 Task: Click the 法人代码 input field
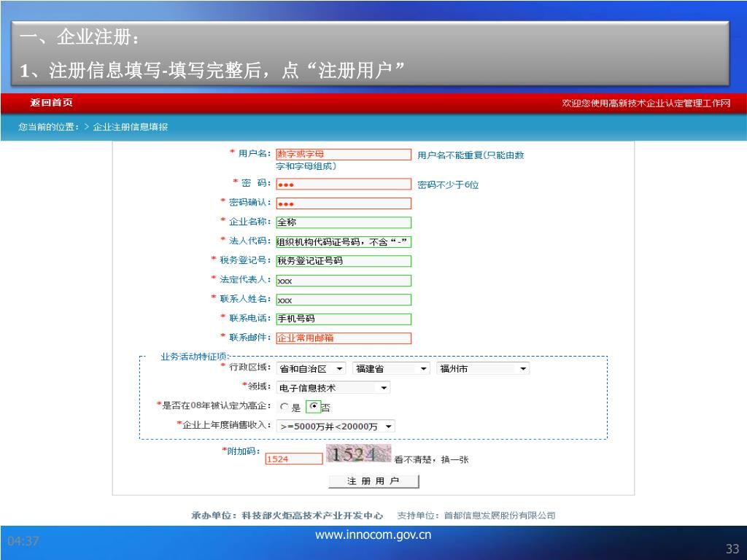pos(343,241)
